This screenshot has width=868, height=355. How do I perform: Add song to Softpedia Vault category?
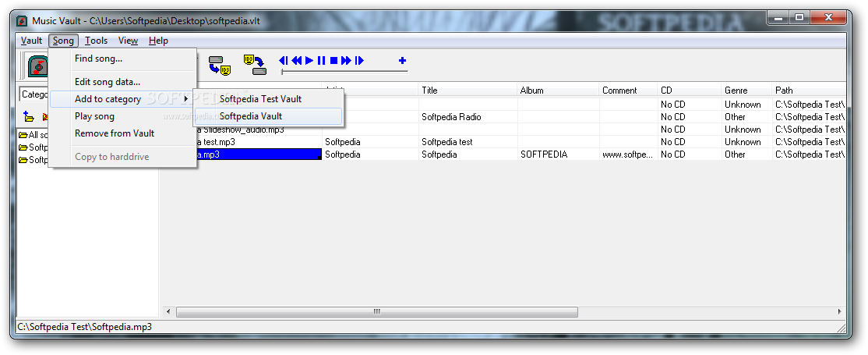tap(269, 116)
